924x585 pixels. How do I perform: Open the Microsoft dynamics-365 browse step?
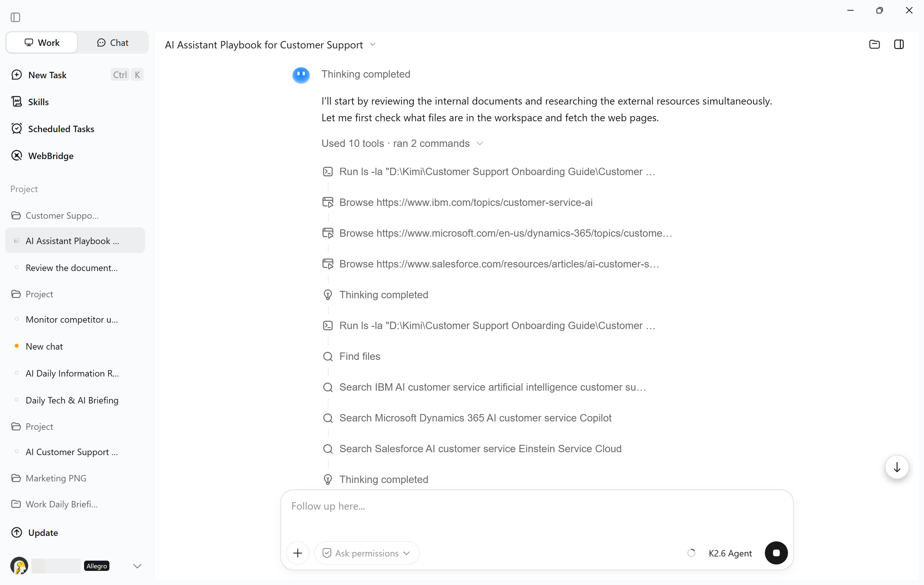(x=498, y=233)
